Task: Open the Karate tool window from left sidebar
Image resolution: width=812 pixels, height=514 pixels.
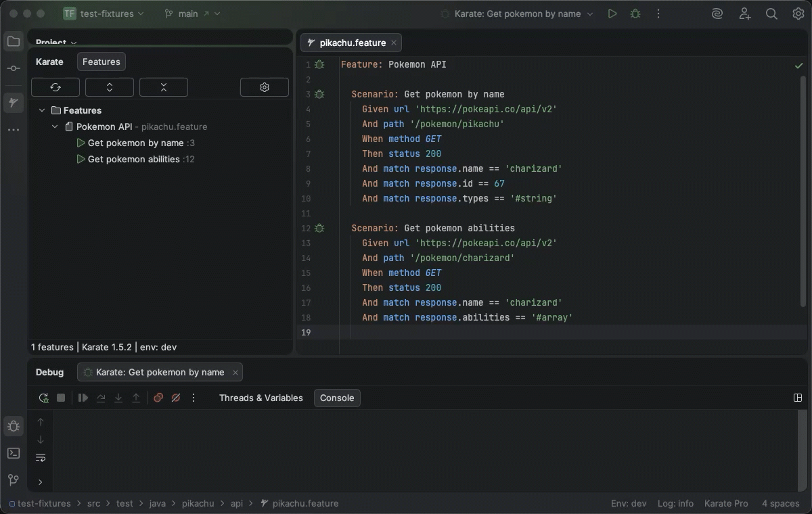Action: pos(14,103)
